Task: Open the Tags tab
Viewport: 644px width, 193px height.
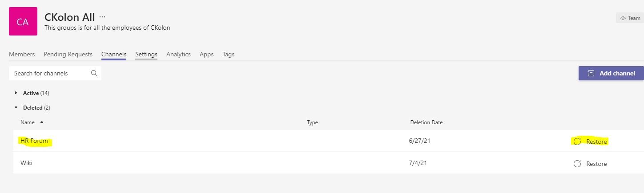Action: coord(229,54)
